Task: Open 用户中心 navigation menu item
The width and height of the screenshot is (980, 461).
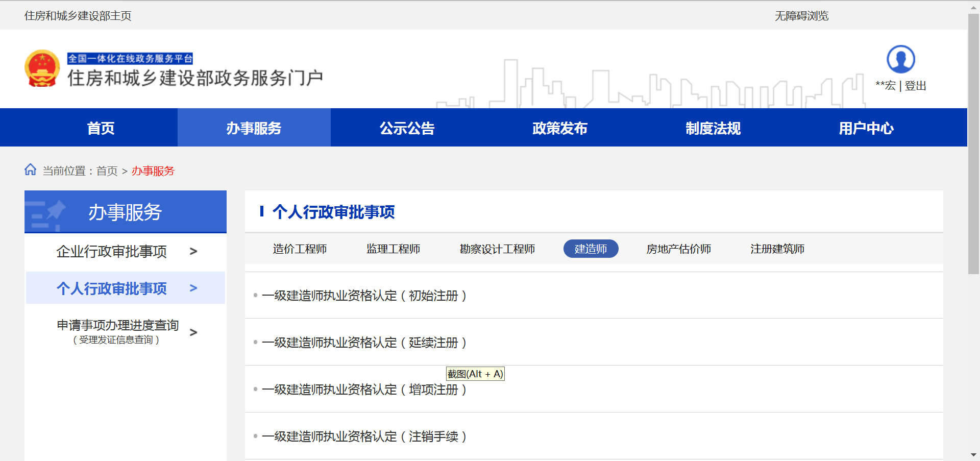Action: coord(867,128)
